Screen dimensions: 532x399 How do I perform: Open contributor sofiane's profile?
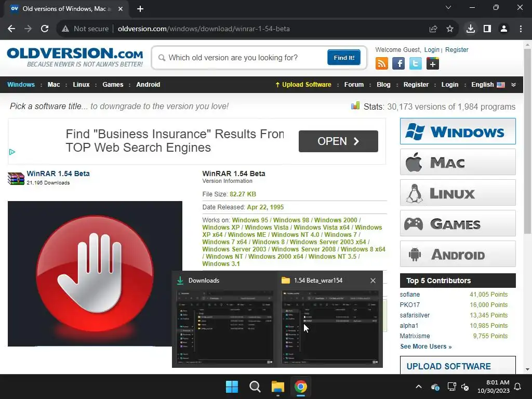pos(409,295)
